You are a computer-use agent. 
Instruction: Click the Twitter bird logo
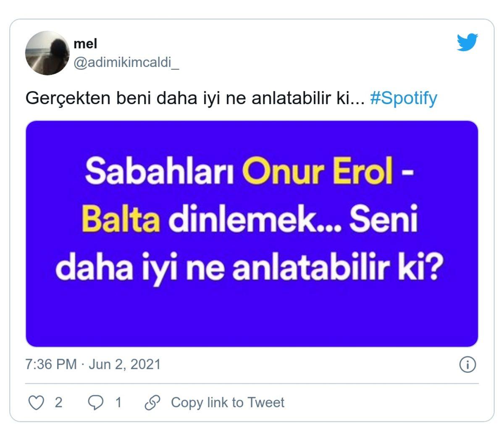click(x=467, y=42)
